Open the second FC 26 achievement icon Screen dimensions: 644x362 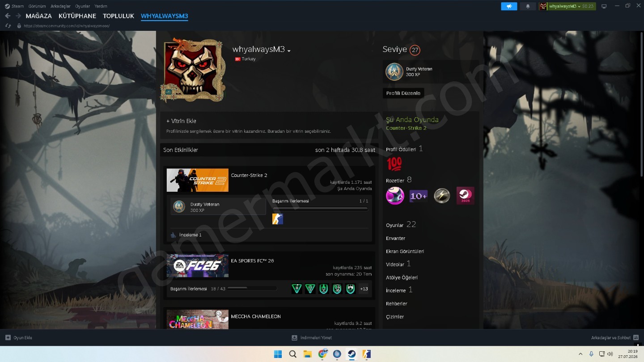310,289
